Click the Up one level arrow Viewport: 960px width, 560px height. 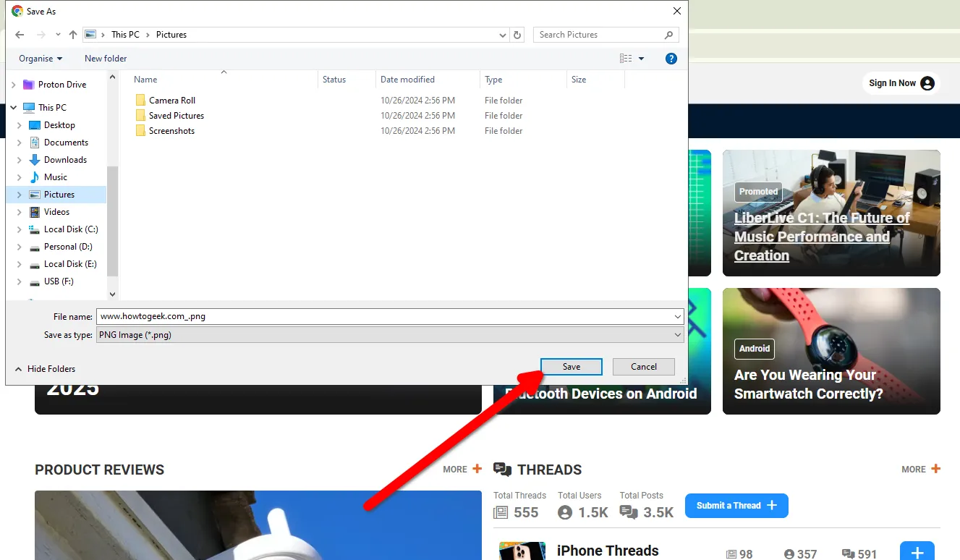(73, 35)
